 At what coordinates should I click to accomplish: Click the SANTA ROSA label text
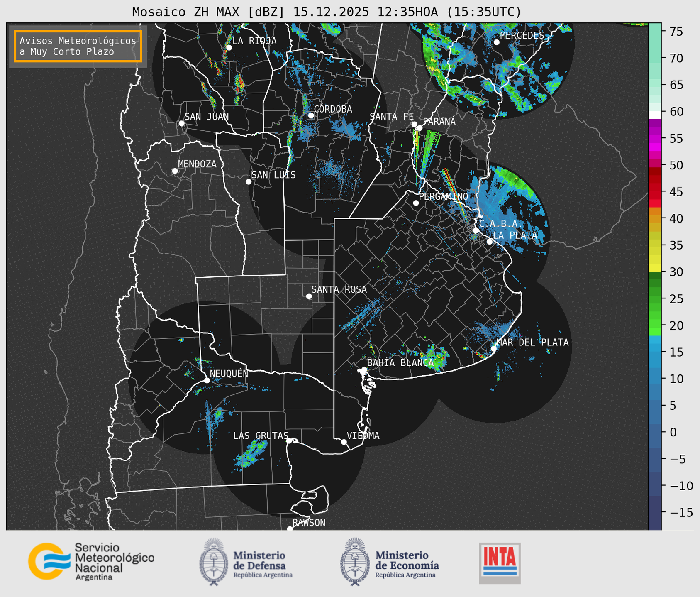pyautogui.click(x=339, y=289)
